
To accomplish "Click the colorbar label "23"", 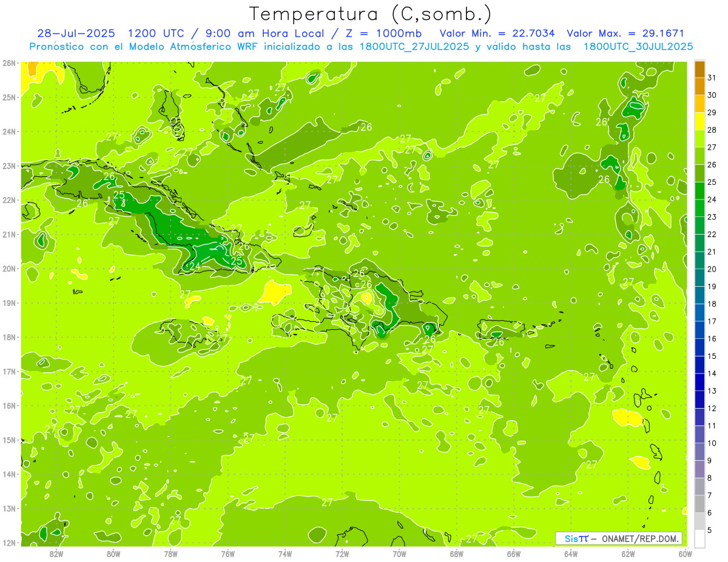I will 712,217.
